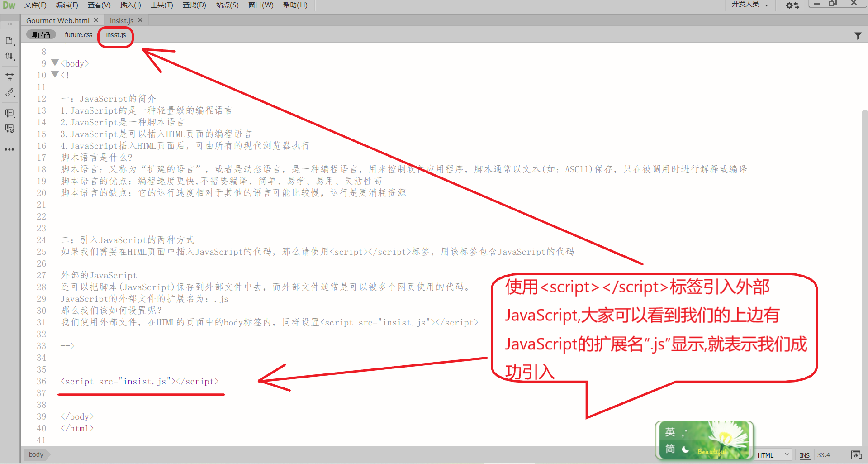Open the documents file icon in left toolbar
868x464 pixels.
[x=9, y=41]
